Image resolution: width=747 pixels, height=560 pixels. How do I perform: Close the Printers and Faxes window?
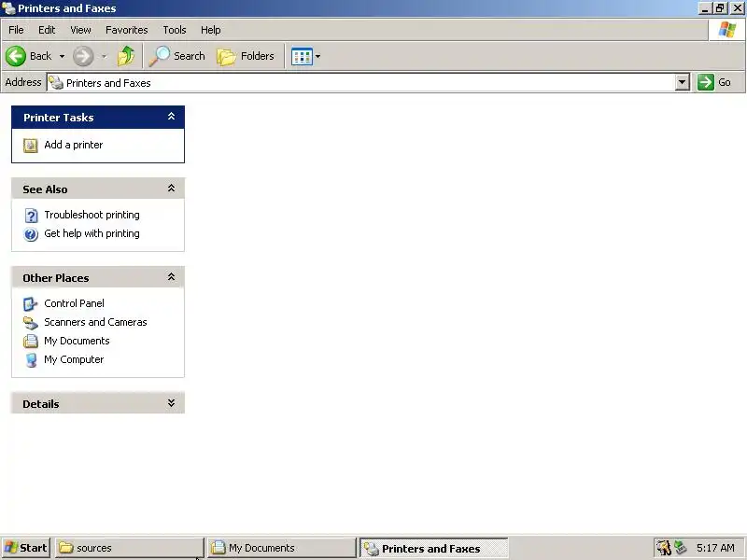click(737, 8)
